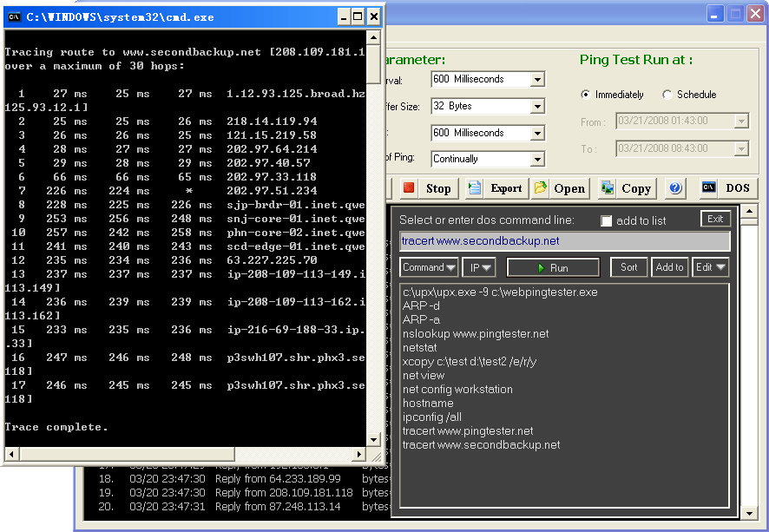Select the 'ARP -d' command

421,306
